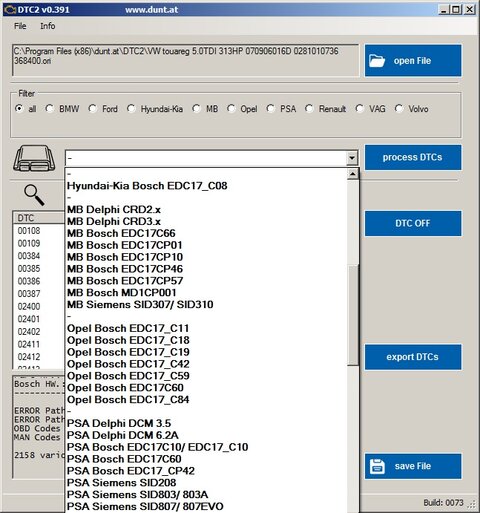480x513 pixels.
Task: Choose Opel Bosch EDC17_C18 entry
Action: click(x=207, y=340)
